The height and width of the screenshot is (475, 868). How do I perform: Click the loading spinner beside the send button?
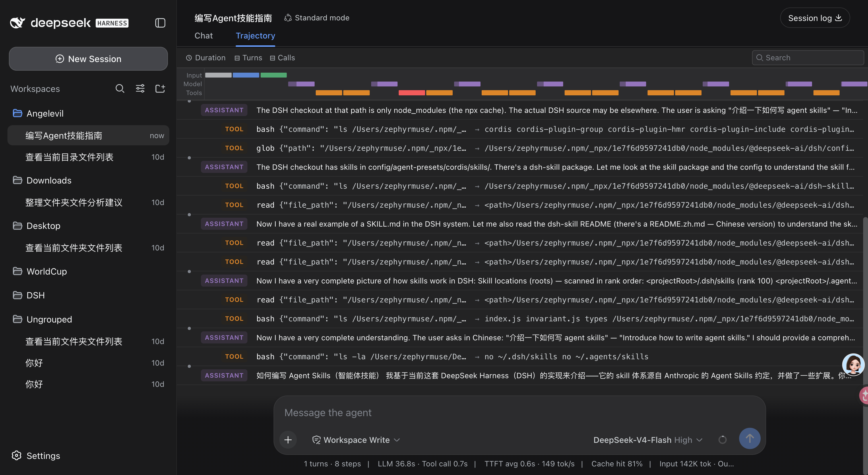click(722, 440)
